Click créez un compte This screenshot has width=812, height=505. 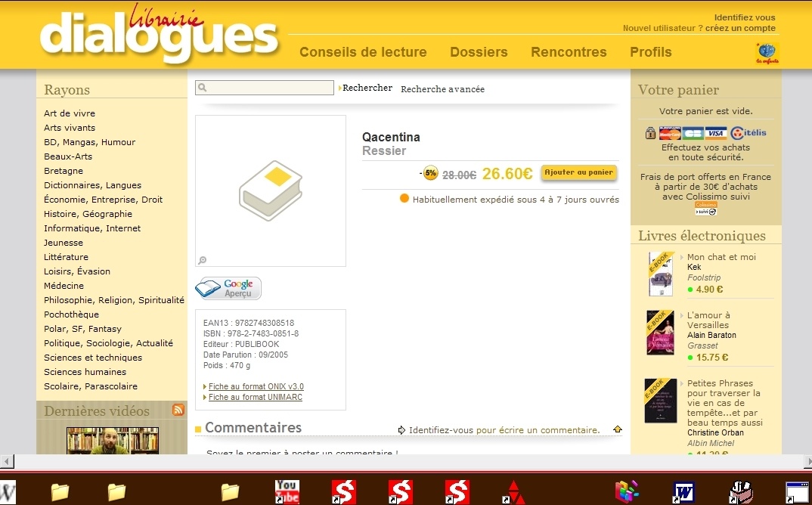[x=740, y=28]
